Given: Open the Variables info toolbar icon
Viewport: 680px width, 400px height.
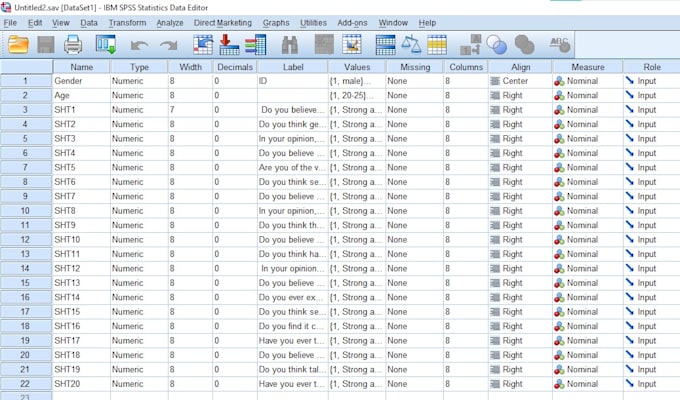Looking at the screenshot, I should [256, 45].
